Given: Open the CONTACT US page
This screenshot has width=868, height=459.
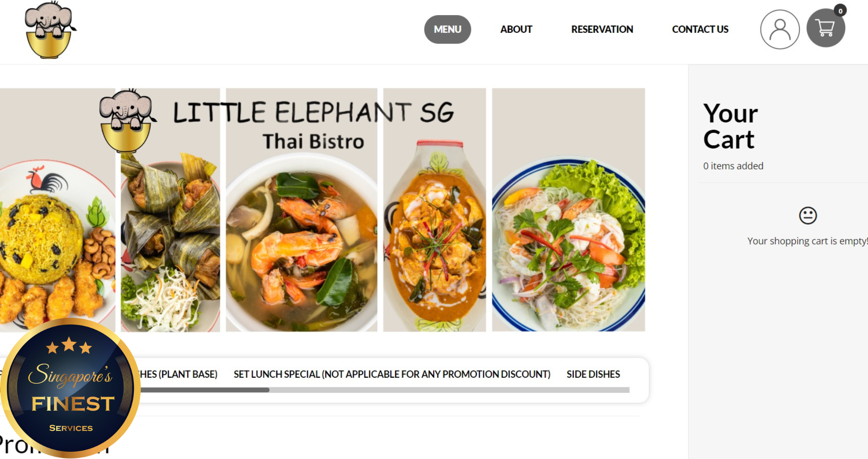Looking at the screenshot, I should 700,29.
